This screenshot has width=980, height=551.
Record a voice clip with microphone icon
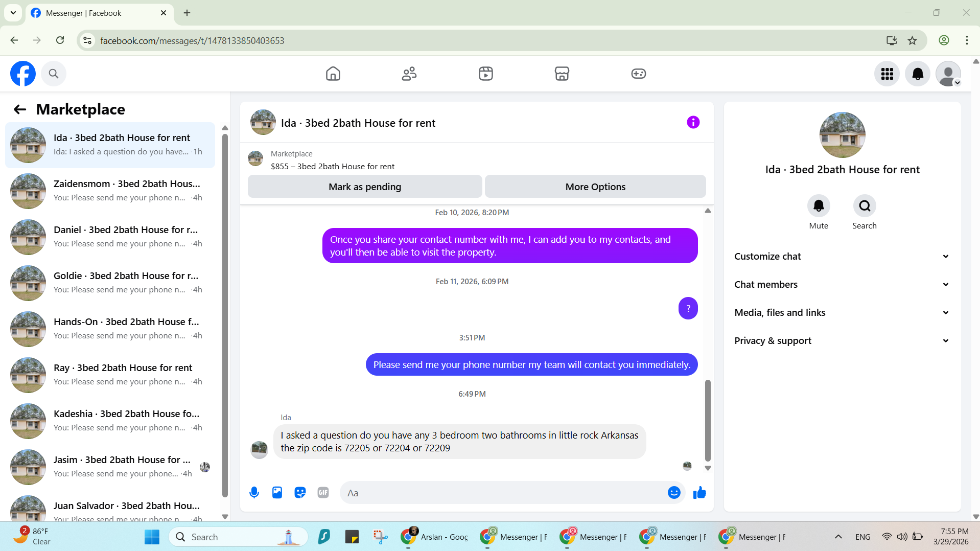click(x=254, y=493)
